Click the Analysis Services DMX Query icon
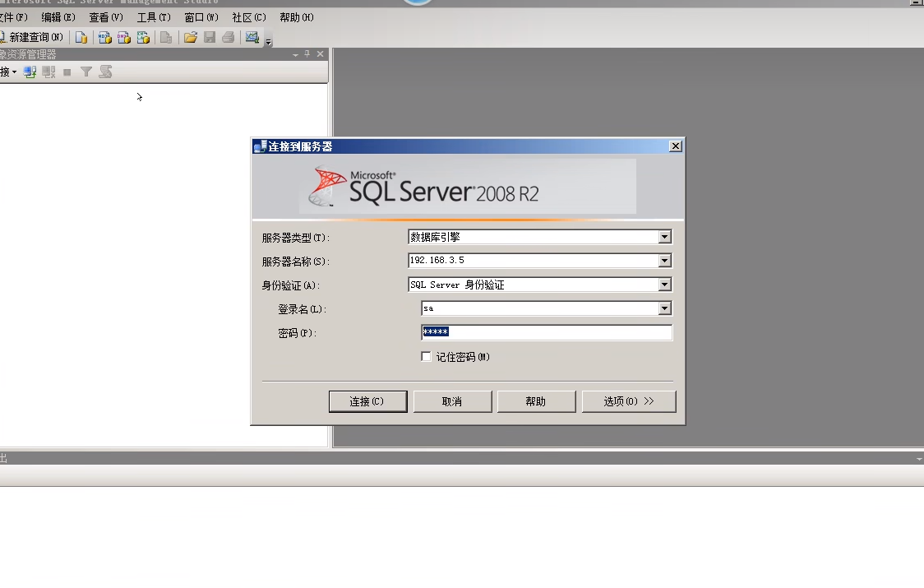Image resolution: width=924 pixels, height=588 pixels. 124,37
